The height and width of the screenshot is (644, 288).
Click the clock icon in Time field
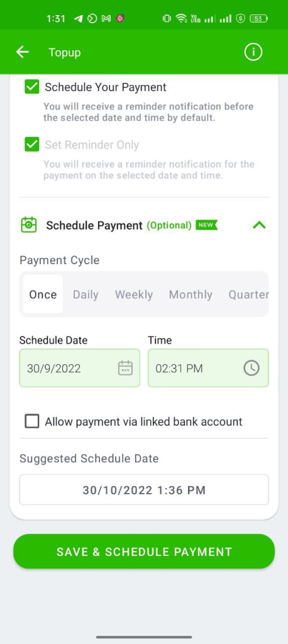tap(252, 368)
